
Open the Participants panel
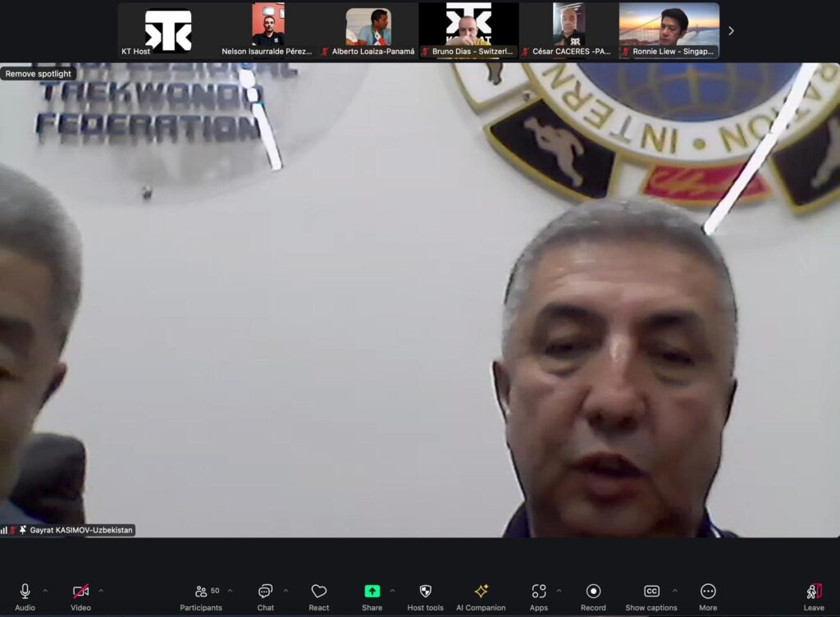pyautogui.click(x=202, y=592)
